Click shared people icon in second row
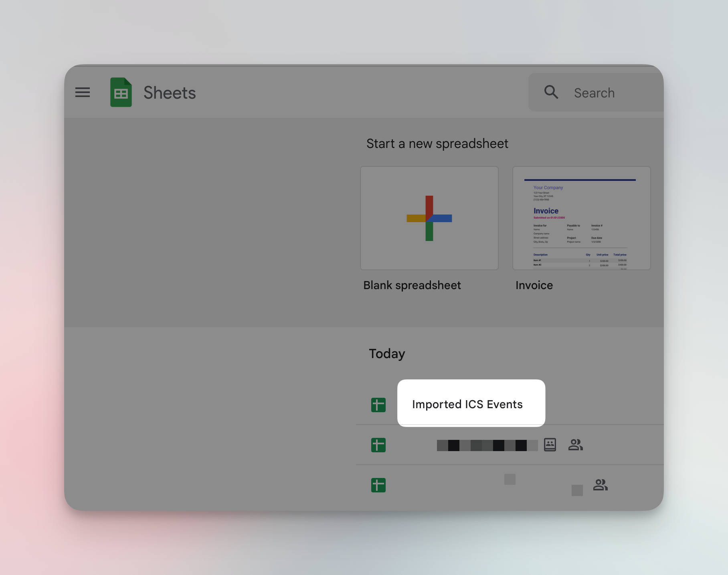The image size is (728, 575). [576, 445]
